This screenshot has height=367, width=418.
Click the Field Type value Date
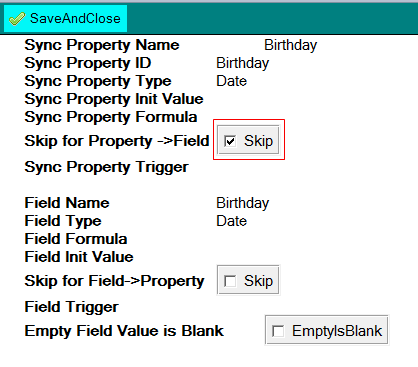pos(232,221)
